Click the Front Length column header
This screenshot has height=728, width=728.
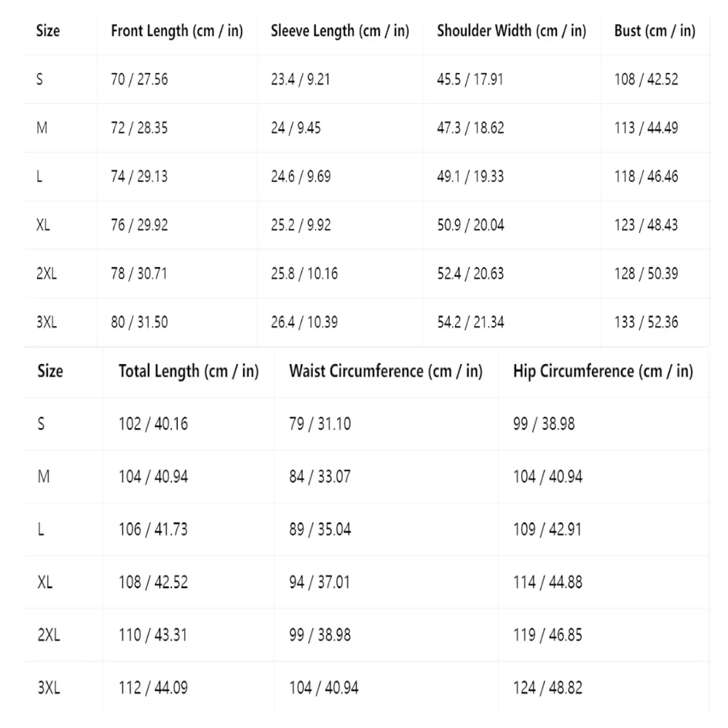click(x=177, y=31)
